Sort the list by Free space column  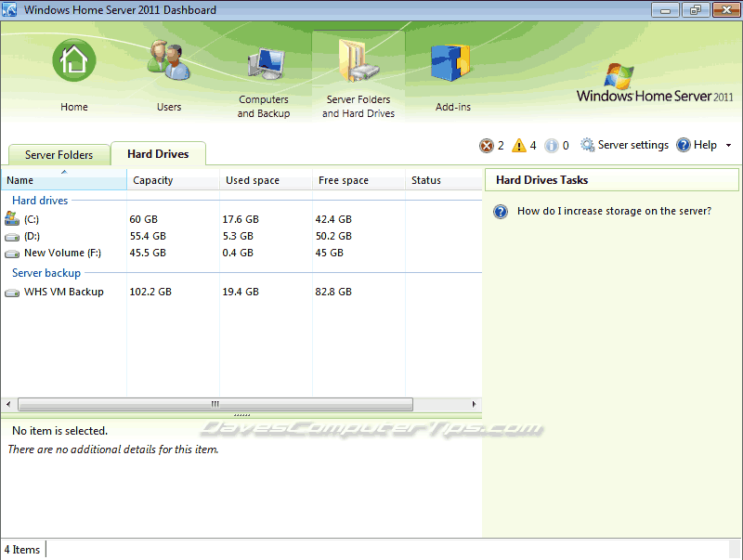coord(359,180)
